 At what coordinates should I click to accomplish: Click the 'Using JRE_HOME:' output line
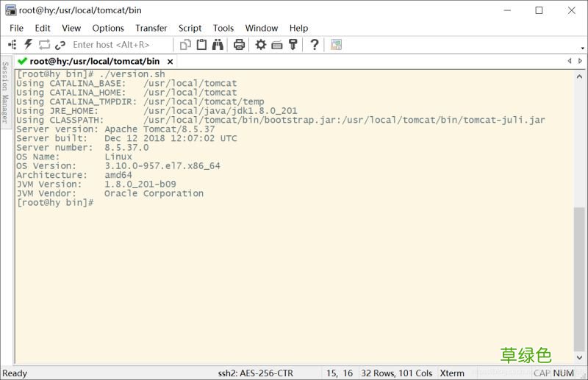(x=157, y=111)
